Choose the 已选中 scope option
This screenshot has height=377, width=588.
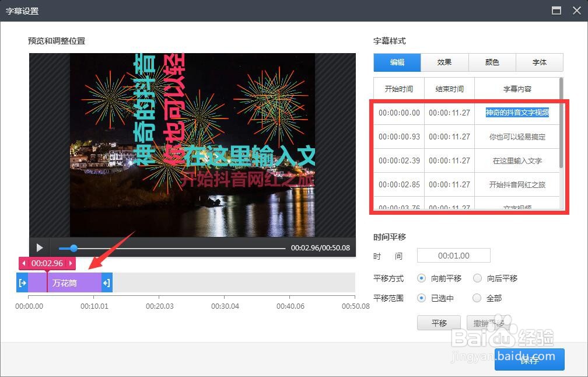(x=421, y=298)
